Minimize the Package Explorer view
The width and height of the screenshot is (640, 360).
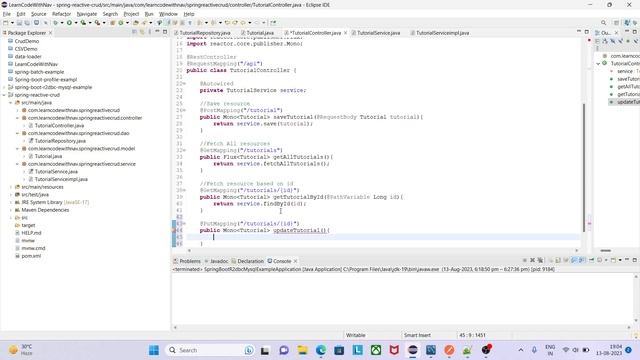158,32
